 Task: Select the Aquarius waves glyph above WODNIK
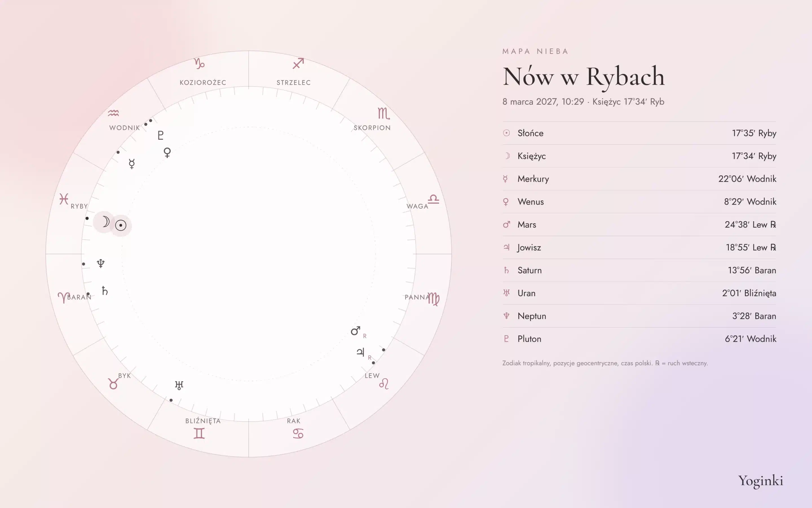113,113
